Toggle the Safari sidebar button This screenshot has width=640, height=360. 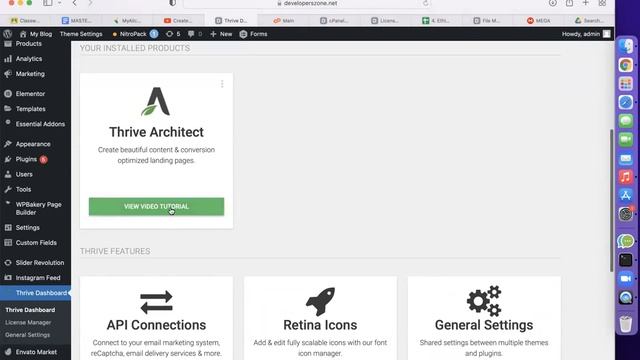coord(48,3)
